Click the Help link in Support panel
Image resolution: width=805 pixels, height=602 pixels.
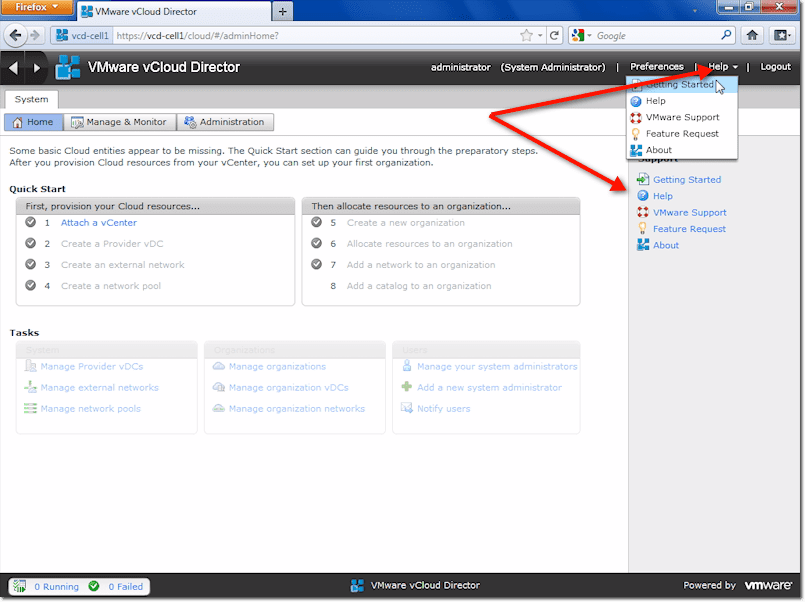[x=663, y=196]
